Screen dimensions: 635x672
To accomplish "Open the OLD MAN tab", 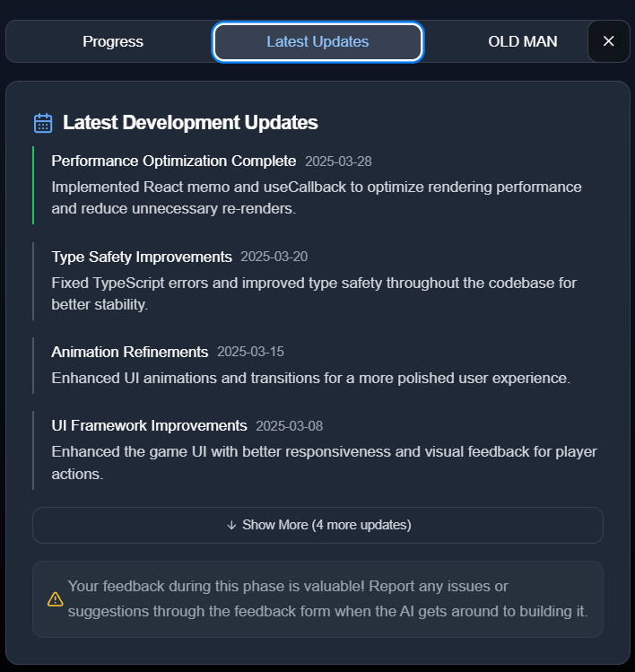I will coord(522,41).
